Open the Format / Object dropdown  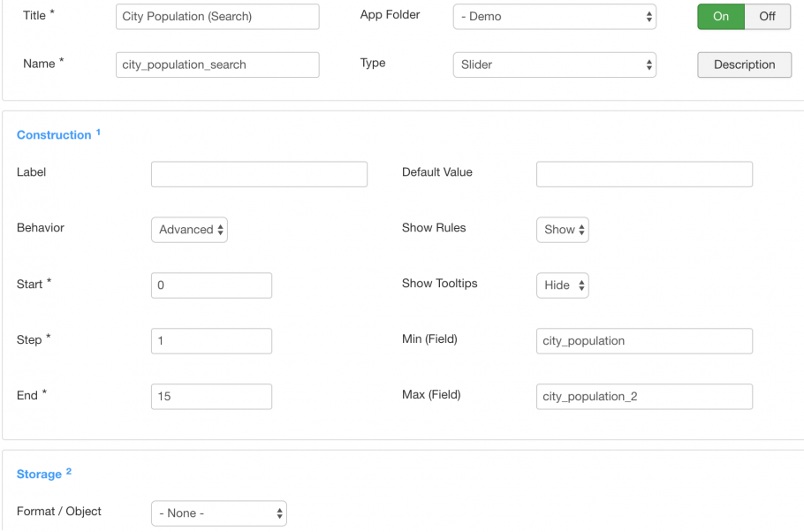219,513
